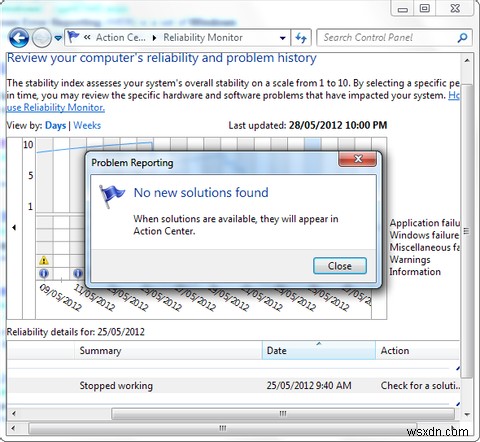
Task: Click the vertical scrollbar down arrow
Action: 467,414
